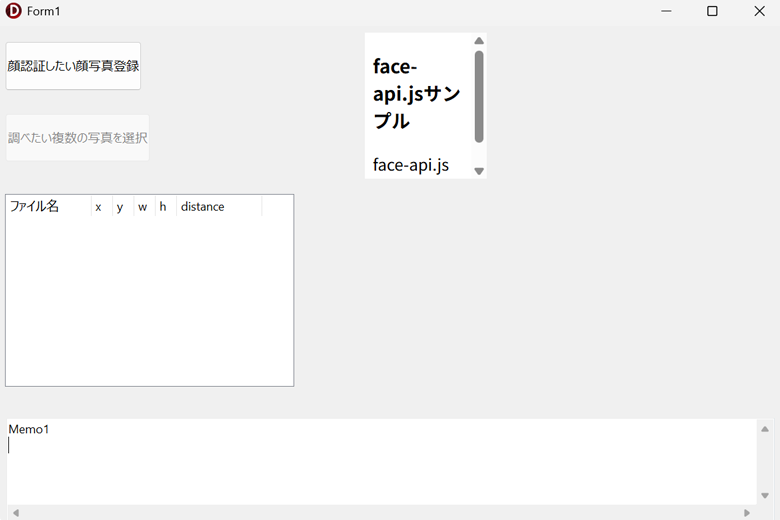
Task: Click the 調べたい複数の写真を選択 button
Action: point(77,138)
